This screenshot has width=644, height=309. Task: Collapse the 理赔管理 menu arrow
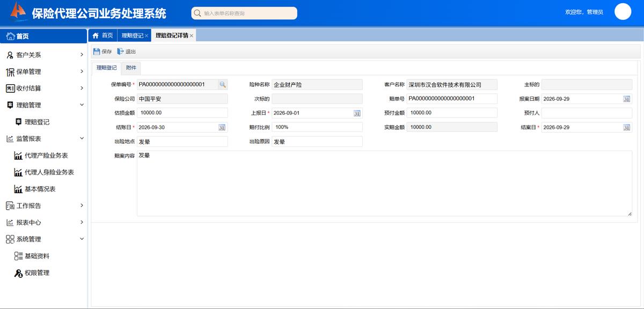(x=82, y=105)
